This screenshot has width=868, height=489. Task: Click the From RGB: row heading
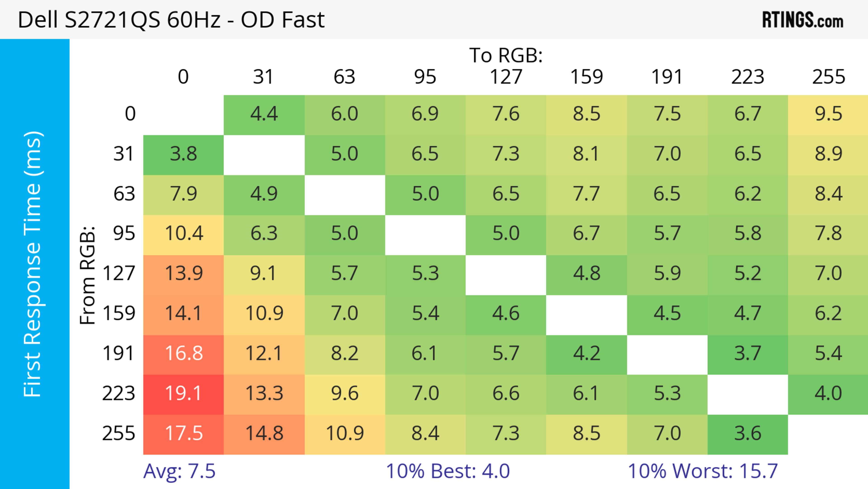88,276
